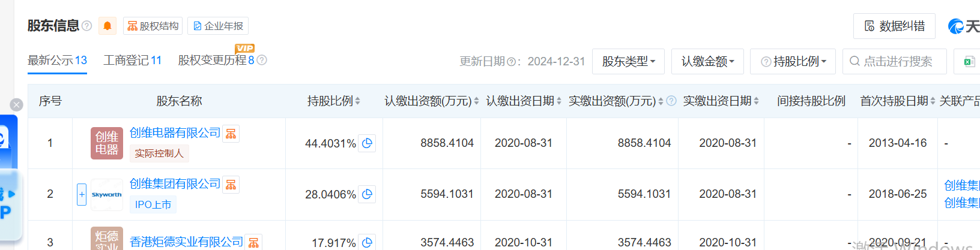
Task: Open pie chart icon for 17.917% share
Action: pyautogui.click(x=367, y=242)
